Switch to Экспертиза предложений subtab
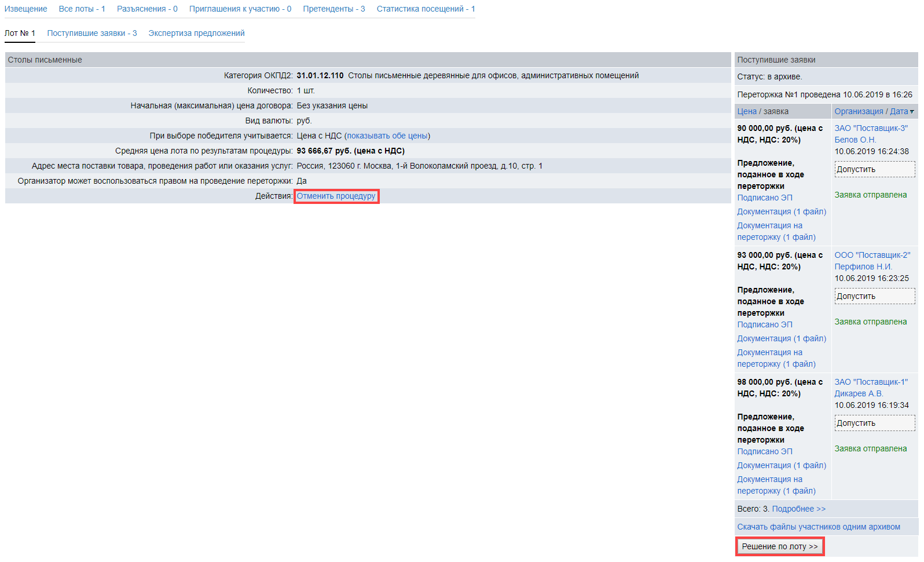 (x=196, y=33)
